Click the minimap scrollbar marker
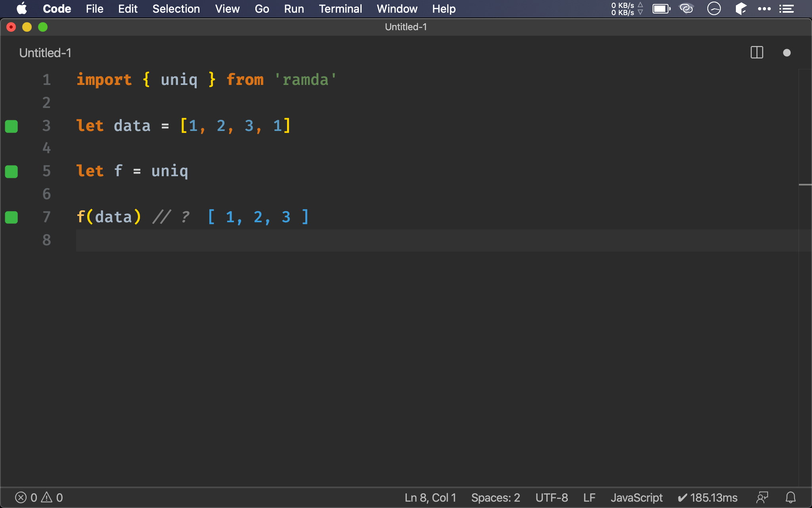Screen dimensions: 812x508 [805, 185]
